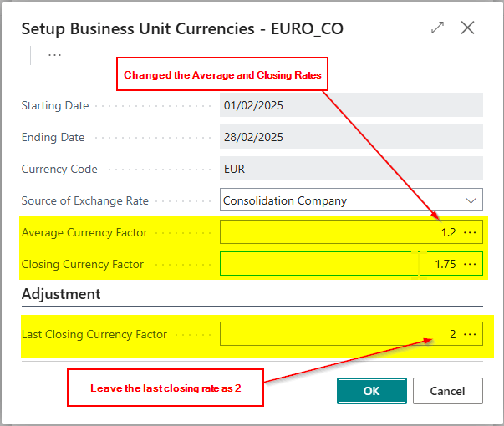Image resolution: width=504 pixels, height=426 pixels.
Task: Click the Currency Code field showing EUR
Action: click(351, 169)
